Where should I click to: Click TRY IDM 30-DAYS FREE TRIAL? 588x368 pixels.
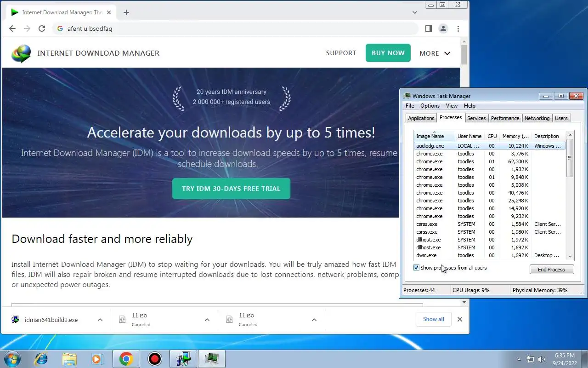231,189
